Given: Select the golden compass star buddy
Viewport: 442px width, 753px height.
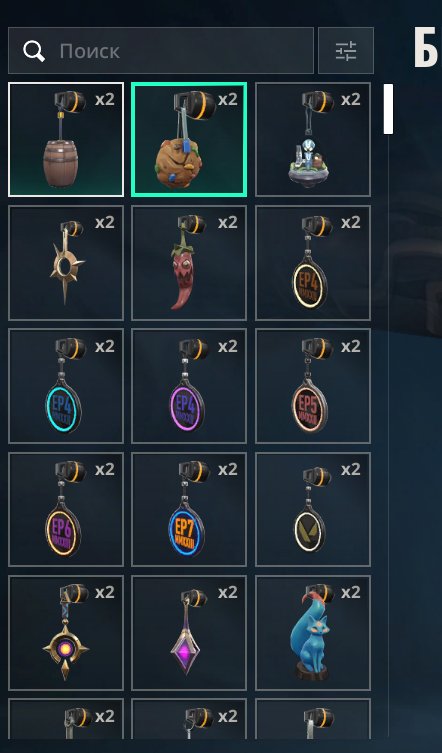Looking at the screenshot, I should pyautogui.click(x=66, y=633).
